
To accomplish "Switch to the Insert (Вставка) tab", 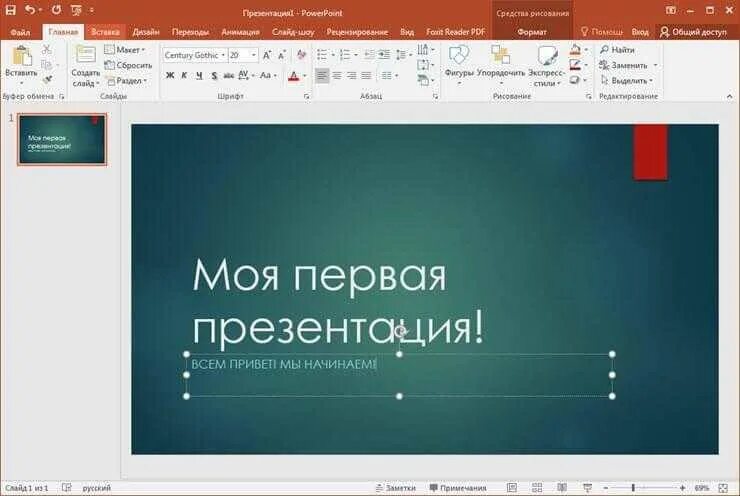I will click(105, 32).
